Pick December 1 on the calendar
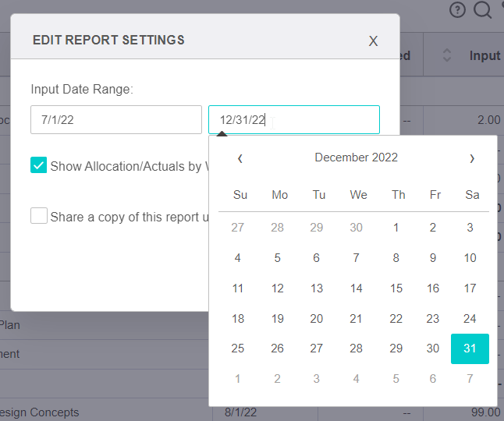This screenshot has width=504, height=421. point(396,228)
